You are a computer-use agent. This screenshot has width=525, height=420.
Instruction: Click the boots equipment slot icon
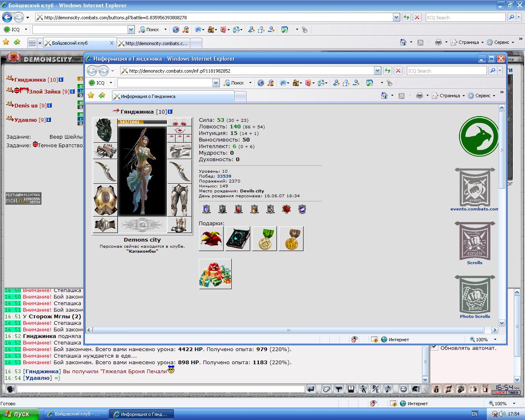pos(179,224)
